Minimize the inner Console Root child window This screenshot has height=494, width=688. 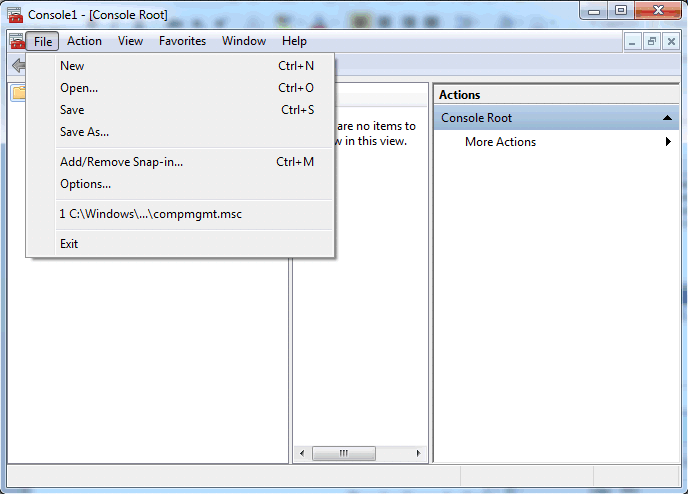(632, 41)
